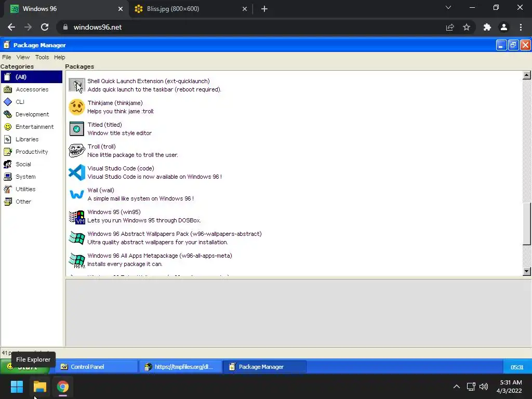Click the Abstract Wallpapers Pack icon

77,238
